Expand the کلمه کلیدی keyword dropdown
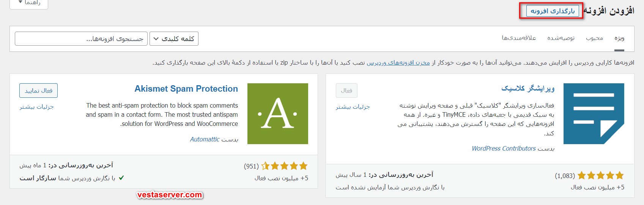This screenshot has width=644, height=205. pyautogui.click(x=174, y=39)
